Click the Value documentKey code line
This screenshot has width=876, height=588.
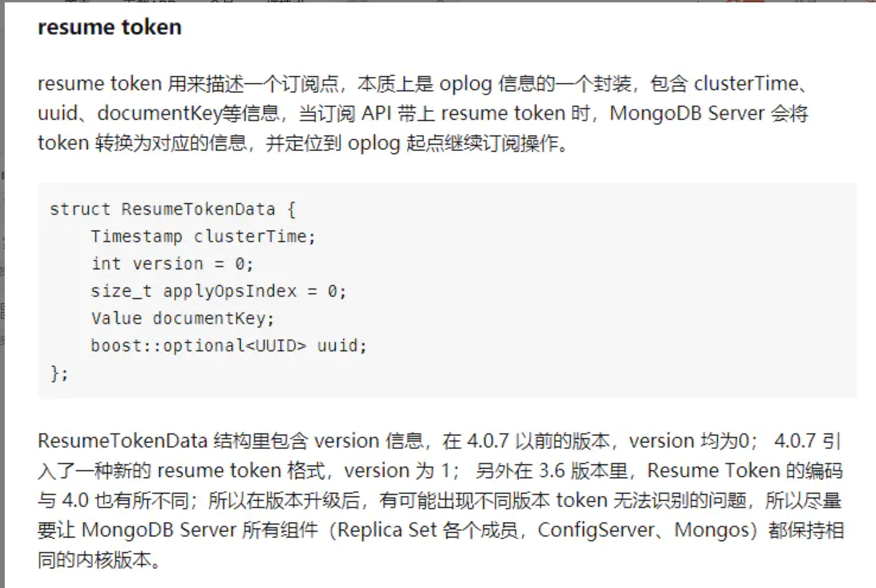pos(182,319)
